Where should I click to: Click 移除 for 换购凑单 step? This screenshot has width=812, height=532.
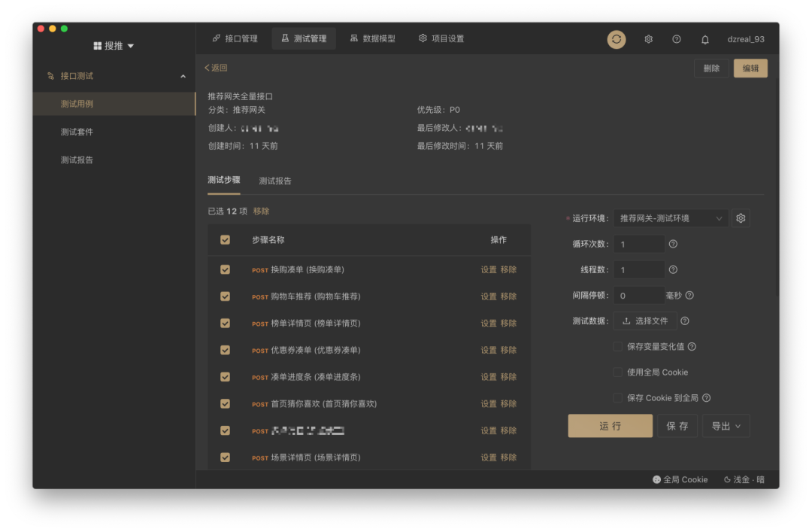pyautogui.click(x=508, y=269)
